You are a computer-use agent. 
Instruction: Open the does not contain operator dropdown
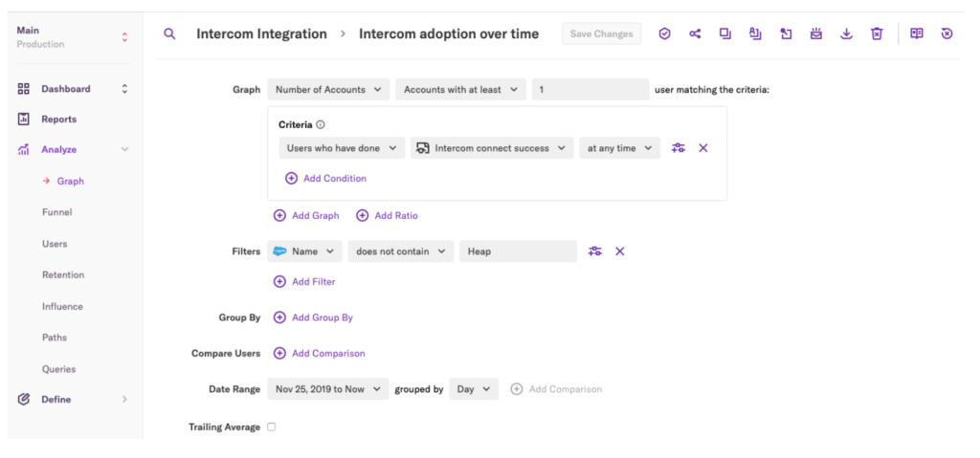pyautogui.click(x=401, y=251)
